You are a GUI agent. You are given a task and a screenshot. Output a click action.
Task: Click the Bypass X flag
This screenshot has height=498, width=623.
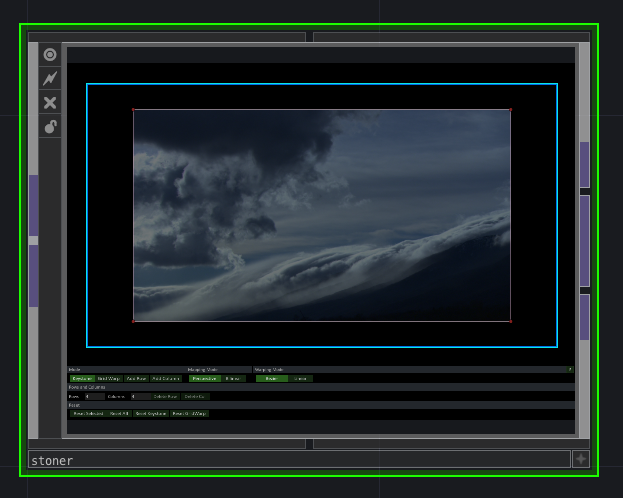(50, 102)
